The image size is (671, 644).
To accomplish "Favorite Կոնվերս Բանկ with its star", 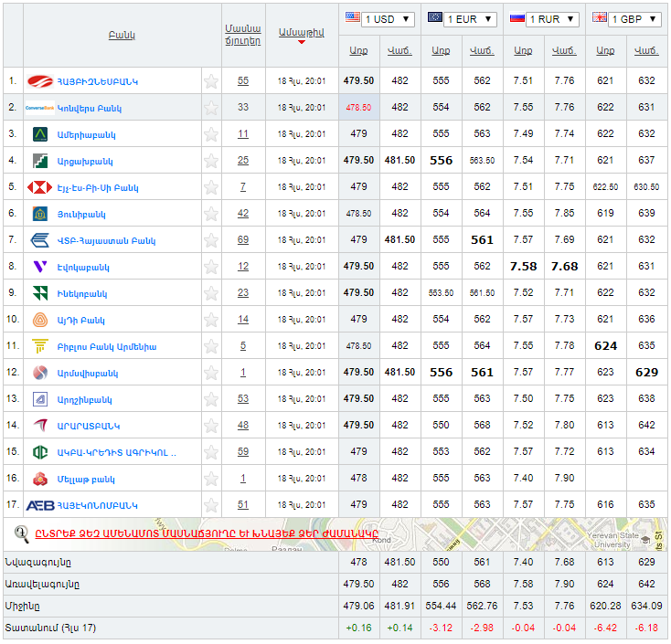I will click(x=211, y=108).
